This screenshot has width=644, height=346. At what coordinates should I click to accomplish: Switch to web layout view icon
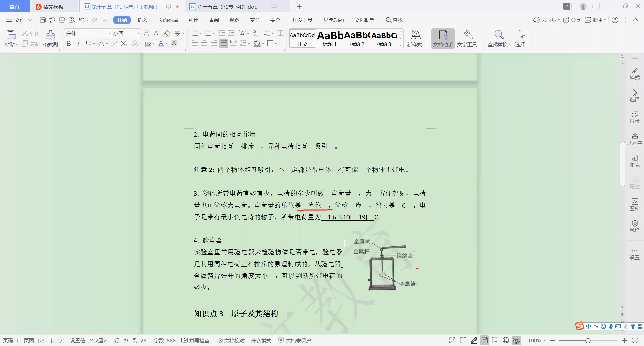coord(506,340)
